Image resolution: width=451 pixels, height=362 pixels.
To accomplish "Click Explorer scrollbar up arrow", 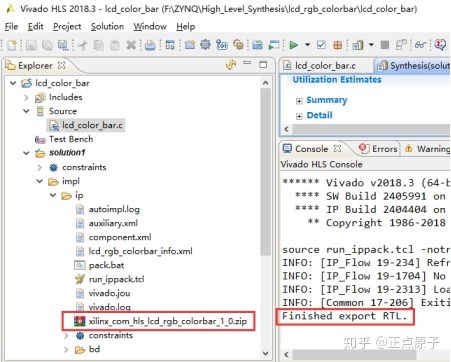I will [x=265, y=82].
